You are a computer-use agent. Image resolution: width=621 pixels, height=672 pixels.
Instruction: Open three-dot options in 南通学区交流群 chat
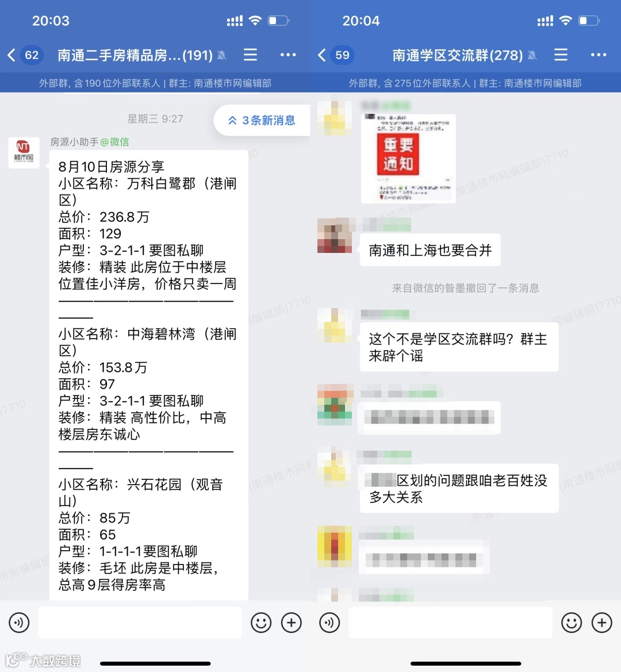pos(598,55)
